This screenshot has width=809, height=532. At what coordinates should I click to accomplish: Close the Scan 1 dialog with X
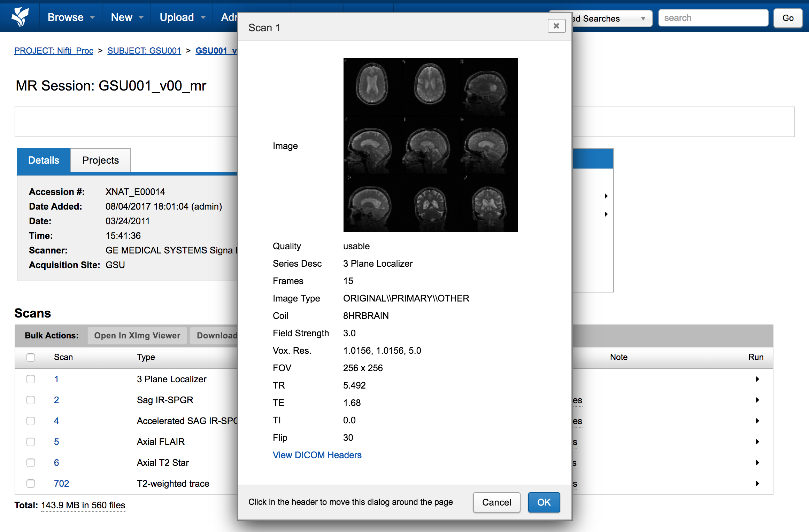point(556,26)
